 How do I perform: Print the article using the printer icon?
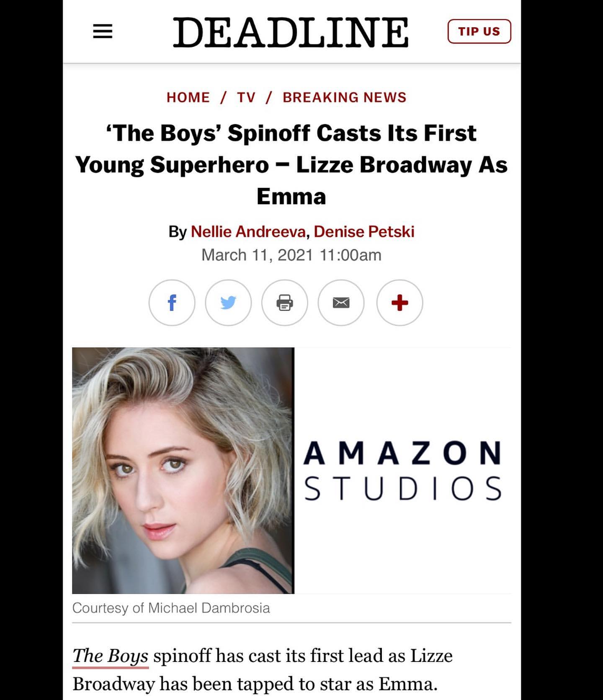coord(285,303)
